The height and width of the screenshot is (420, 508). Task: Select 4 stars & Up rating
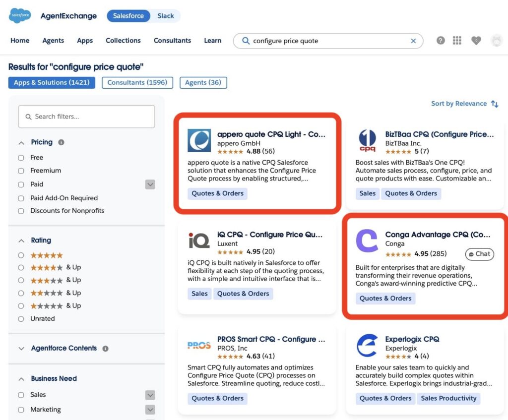(21, 267)
